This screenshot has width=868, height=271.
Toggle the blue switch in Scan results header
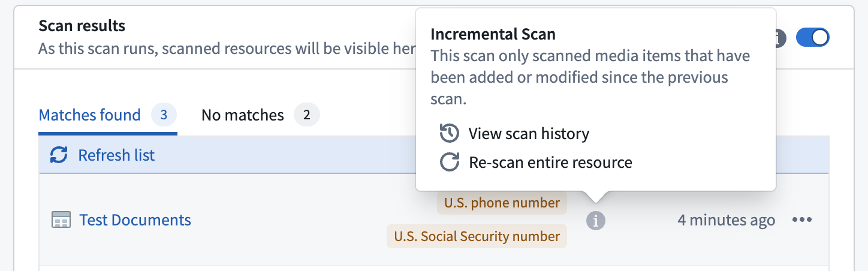pos(812,38)
